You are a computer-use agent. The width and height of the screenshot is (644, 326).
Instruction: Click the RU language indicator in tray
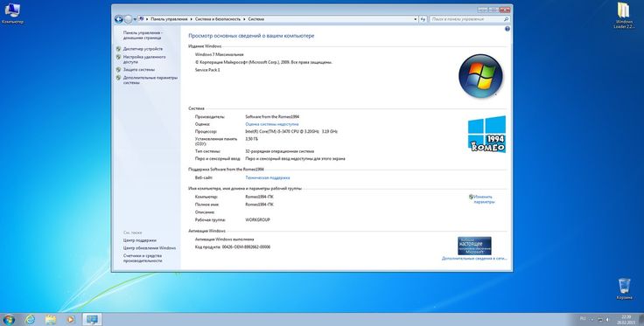click(583, 319)
